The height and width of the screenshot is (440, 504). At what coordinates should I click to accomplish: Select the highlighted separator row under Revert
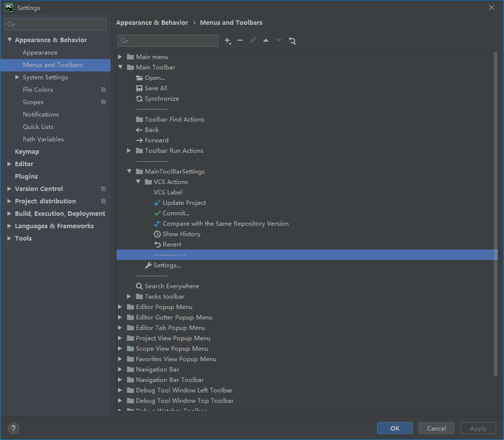(307, 255)
